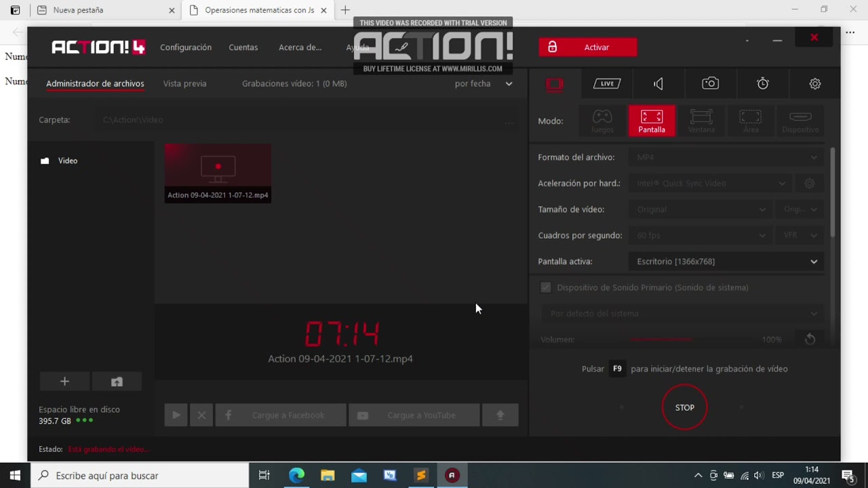Switch to Operaciones matematicas con Js browser tab
The image size is (868, 488).
pos(258,10)
